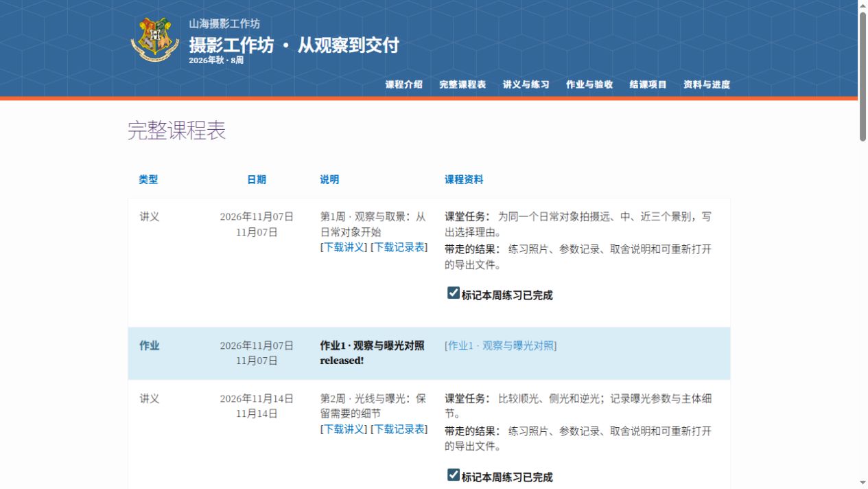Click 作业1 · 观察与曝光对照 released! text
The width and height of the screenshot is (868, 489).
click(372, 353)
